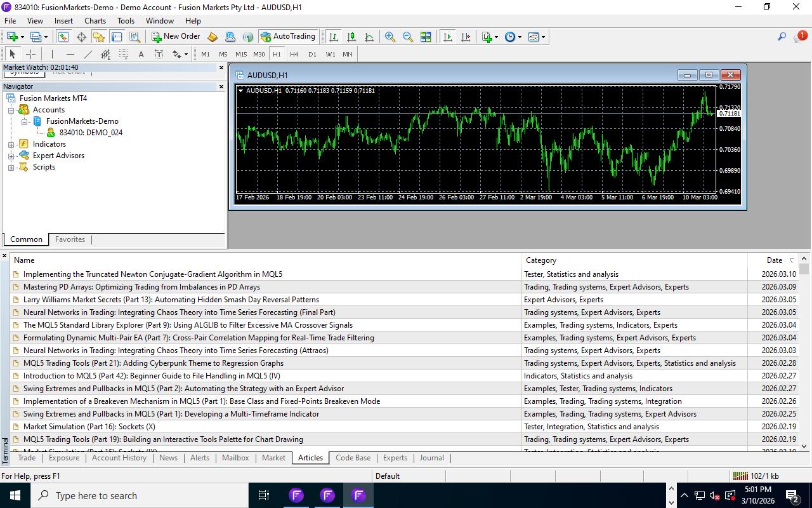Open MetaEditor with the yellow book icon
The image size is (812, 508).
[213, 37]
